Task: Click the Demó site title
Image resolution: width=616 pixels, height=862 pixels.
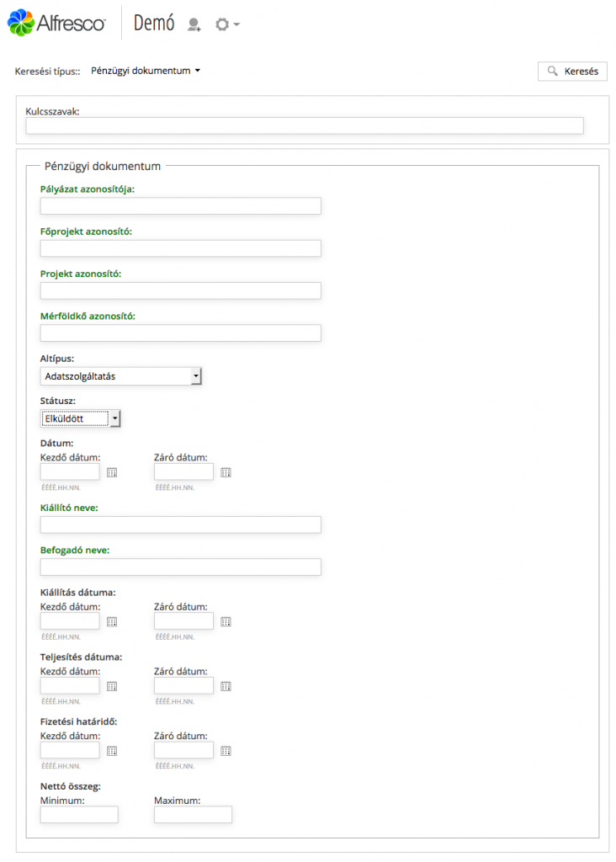Action: tap(154, 23)
